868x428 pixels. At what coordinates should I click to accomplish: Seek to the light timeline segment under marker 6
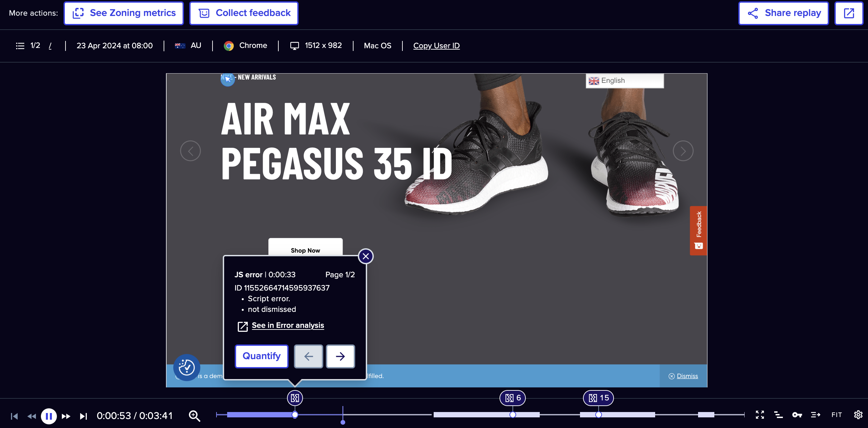click(x=487, y=415)
